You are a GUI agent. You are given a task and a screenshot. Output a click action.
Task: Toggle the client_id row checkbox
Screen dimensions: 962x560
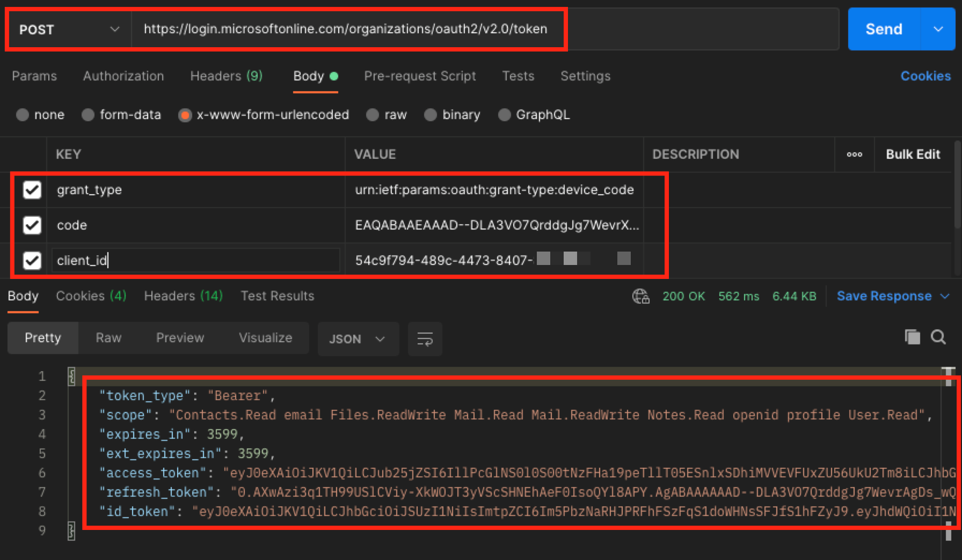32,261
